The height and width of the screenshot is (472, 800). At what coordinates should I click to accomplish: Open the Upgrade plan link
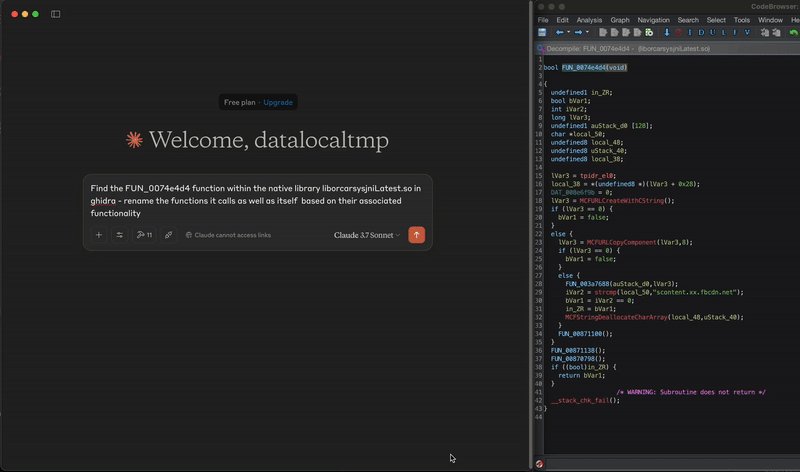click(278, 103)
